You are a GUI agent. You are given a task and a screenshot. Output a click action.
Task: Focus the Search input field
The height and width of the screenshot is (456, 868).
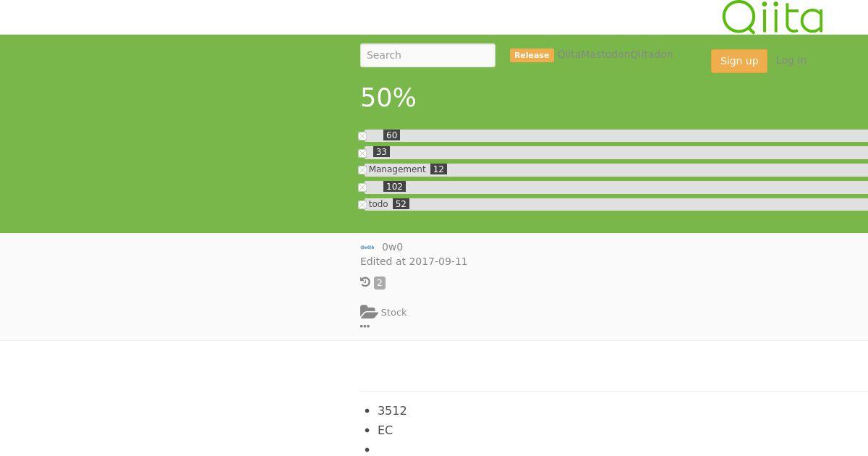(427, 55)
